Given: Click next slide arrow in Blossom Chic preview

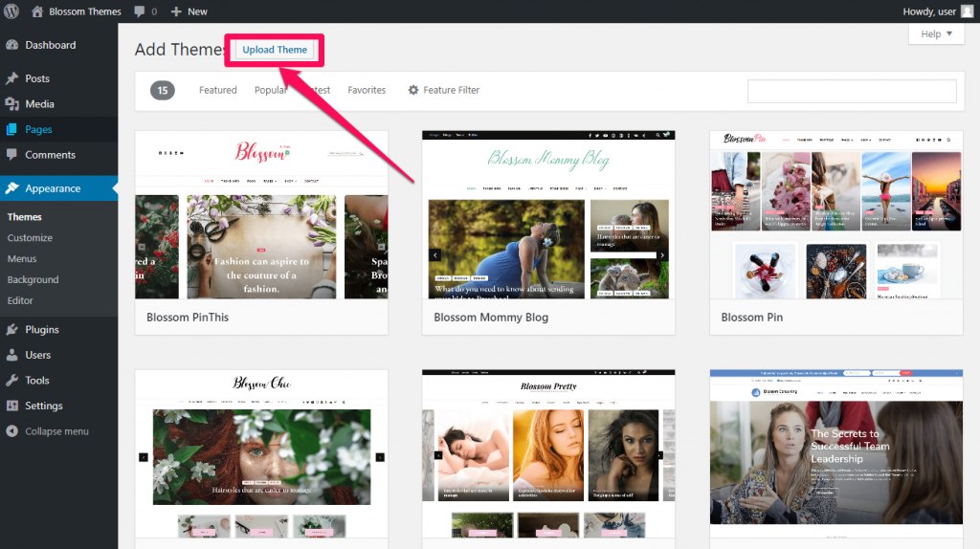Looking at the screenshot, I should tap(379, 457).
